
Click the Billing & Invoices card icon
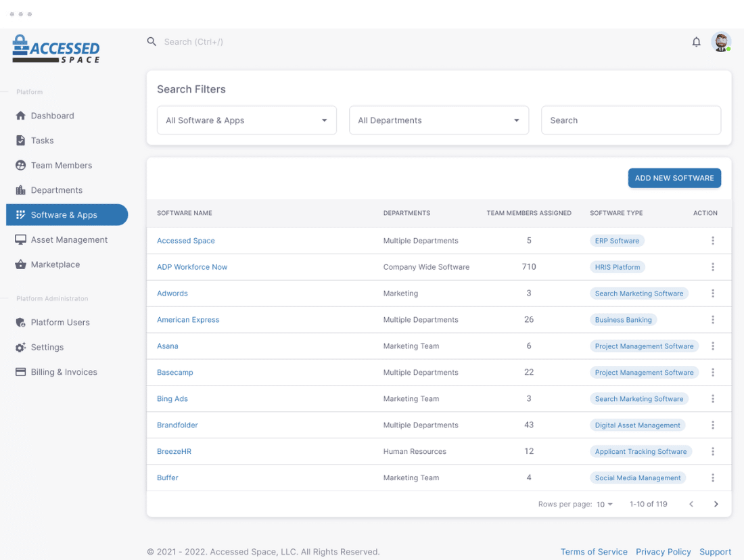tap(20, 372)
